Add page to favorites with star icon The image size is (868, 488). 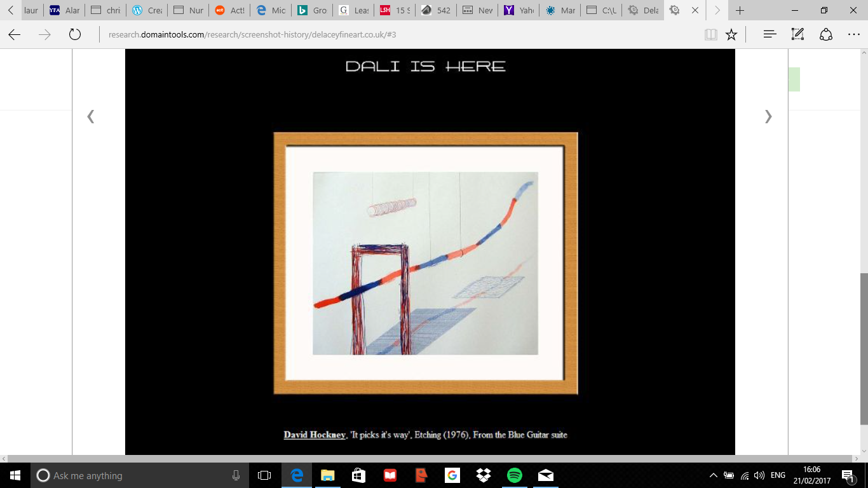pyautogui.click(x=731, y=34)
